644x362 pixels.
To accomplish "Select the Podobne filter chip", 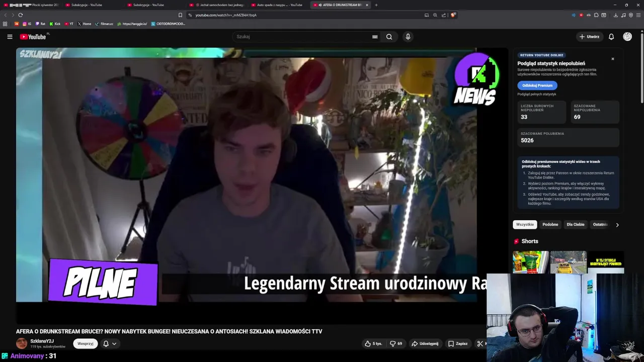I will (x=550, y=225).
